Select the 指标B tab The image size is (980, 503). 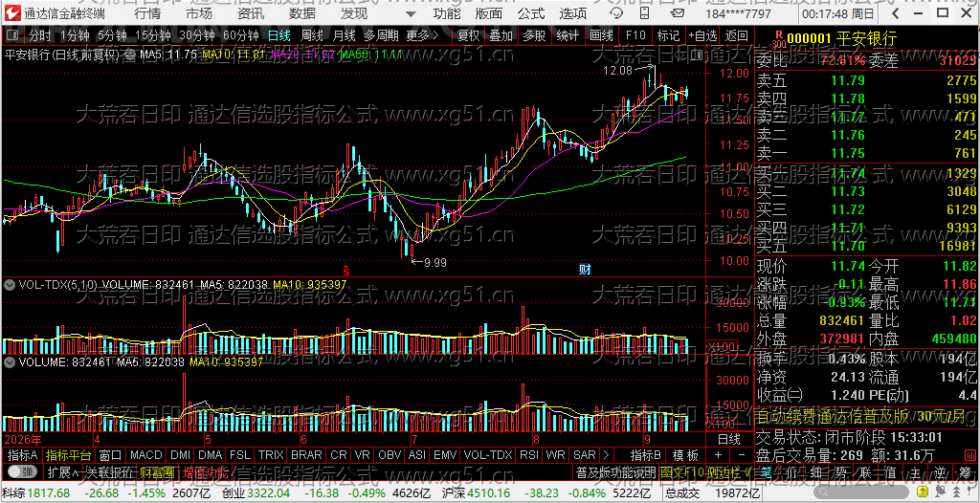[x=646, y=455]
